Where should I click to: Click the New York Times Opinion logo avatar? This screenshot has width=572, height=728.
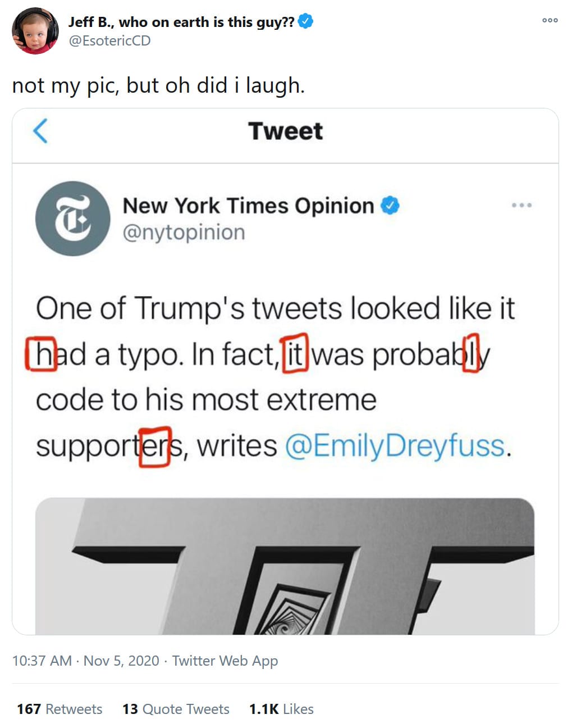(x=72, y=219)
